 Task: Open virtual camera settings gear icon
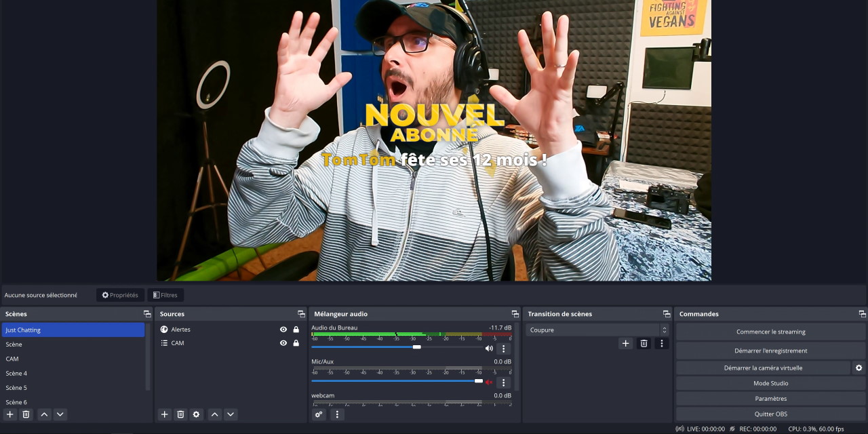(859, 368)
